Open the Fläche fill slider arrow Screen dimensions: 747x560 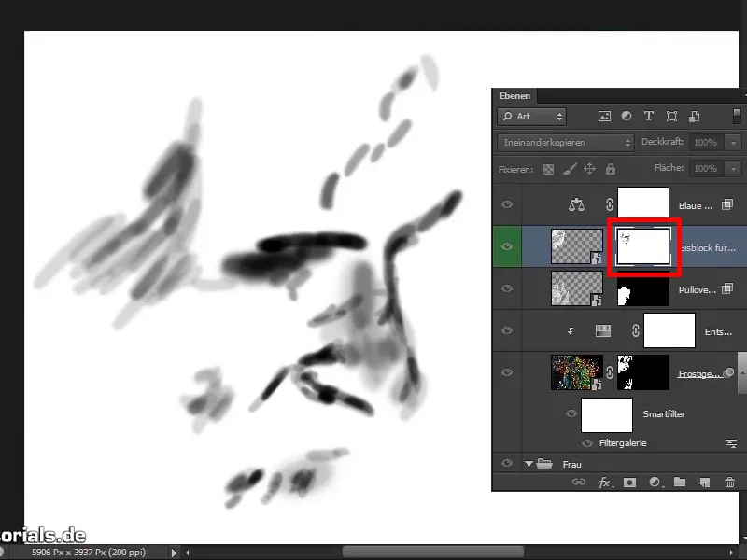(734, 169)
